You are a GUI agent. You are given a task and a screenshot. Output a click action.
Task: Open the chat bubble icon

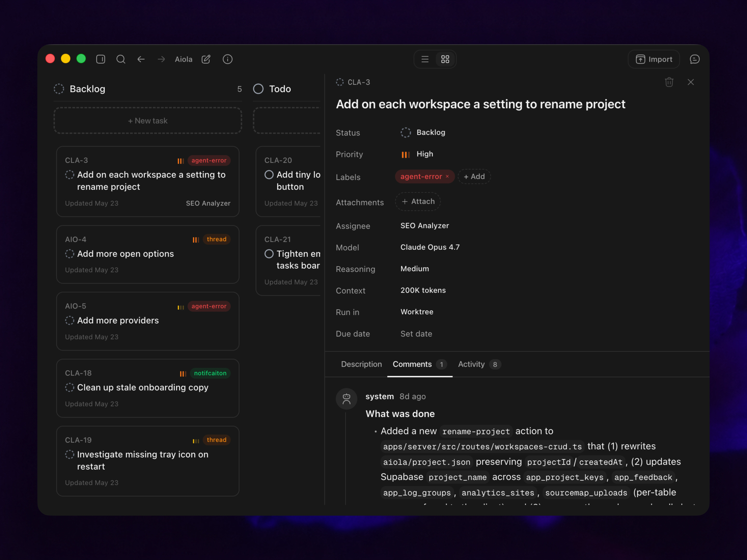[x=695, y=59]
